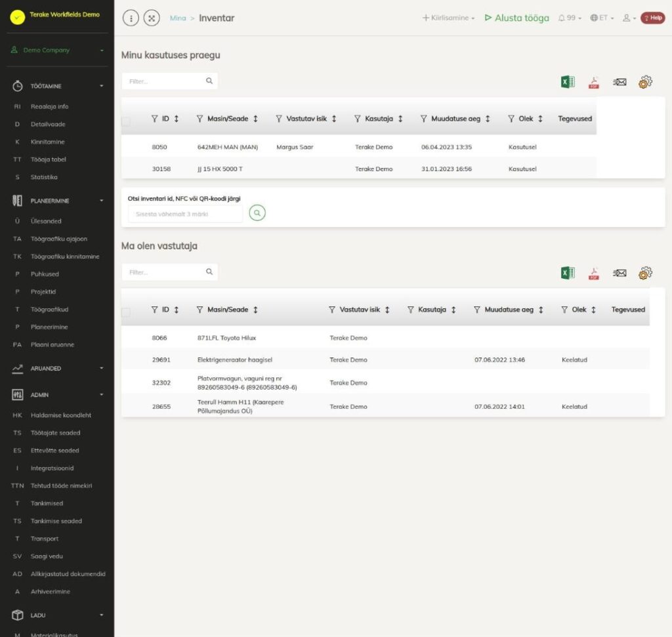Click the green inventory search button

pos(257,213)
